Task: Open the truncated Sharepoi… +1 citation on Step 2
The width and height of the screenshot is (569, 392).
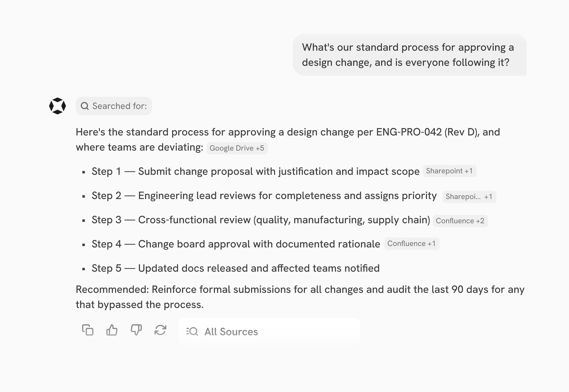Action: (469, 197)
